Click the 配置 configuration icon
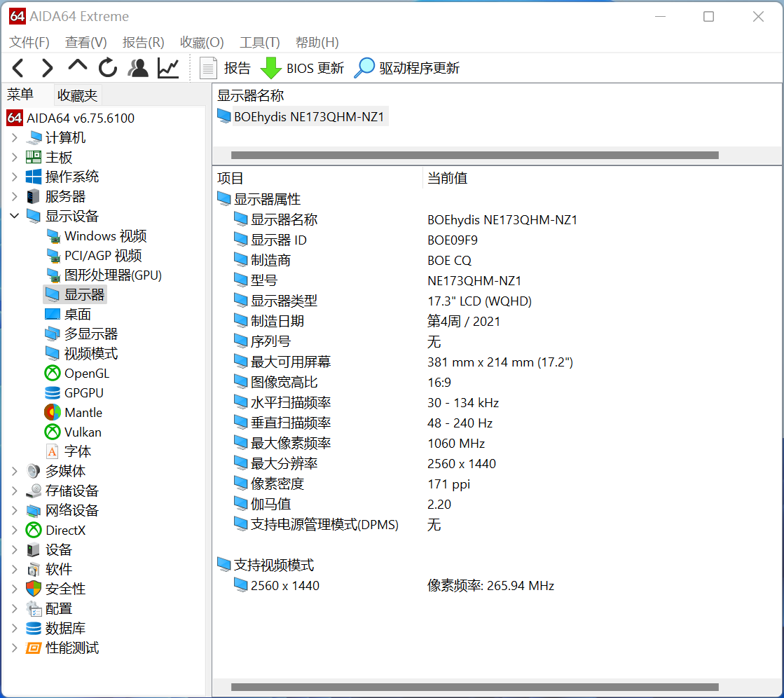Image resolution: width=784 pixels, height=698 pixels. point(34,608)
